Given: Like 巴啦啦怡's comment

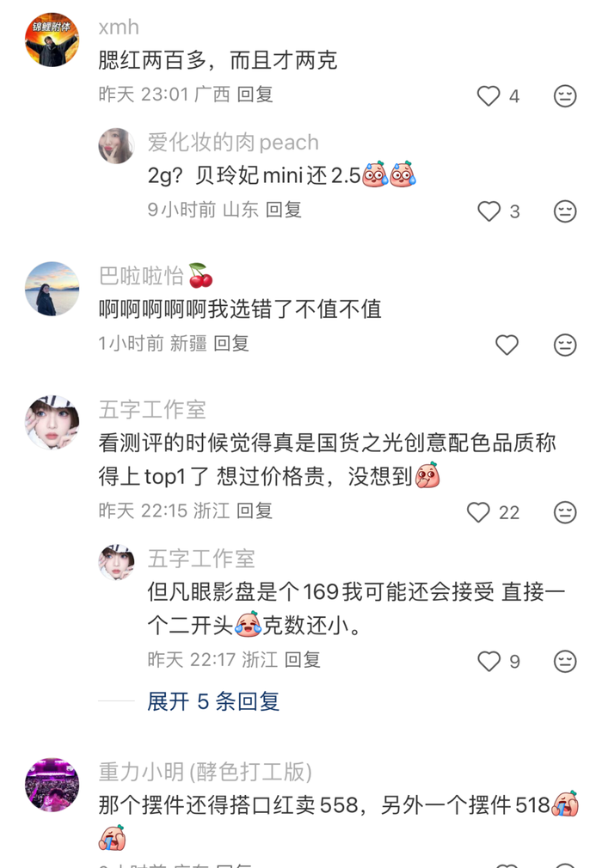Looking at the screenshot, I should click(x=507, y=345).
